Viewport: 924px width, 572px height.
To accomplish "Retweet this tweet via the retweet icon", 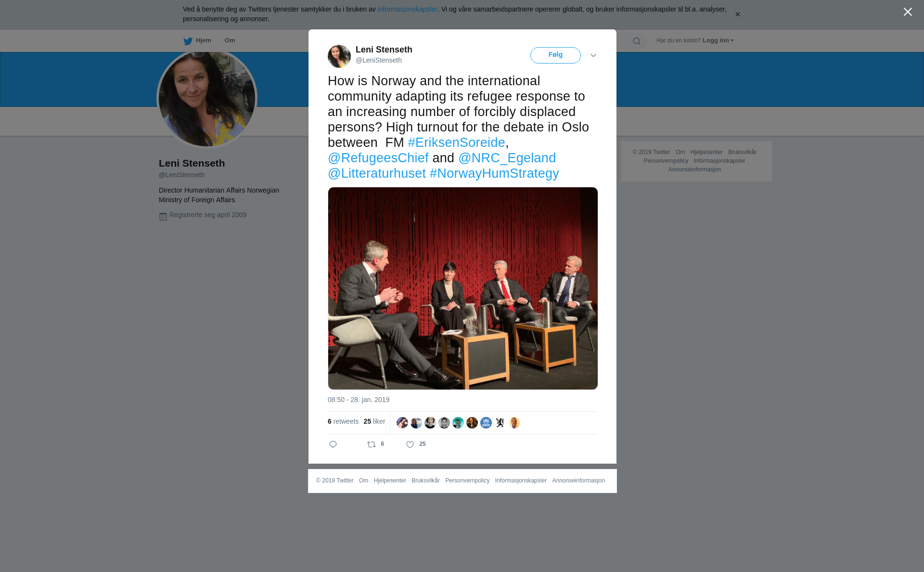I will pyautogui.click(x=372, y=444).
